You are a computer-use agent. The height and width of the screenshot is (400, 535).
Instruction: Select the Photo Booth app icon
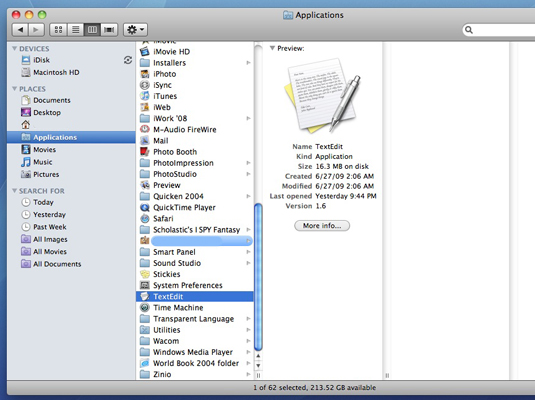145,152
